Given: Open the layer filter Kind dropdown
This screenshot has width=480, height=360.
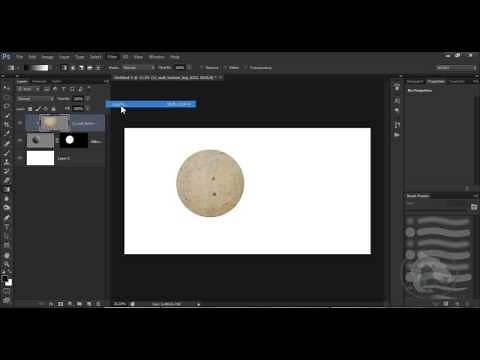Looking at the screenshot, I should (28, 89).
